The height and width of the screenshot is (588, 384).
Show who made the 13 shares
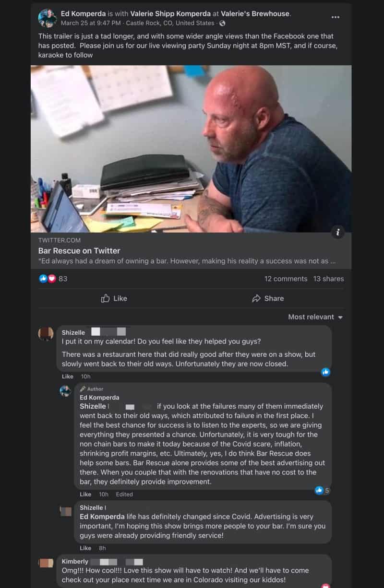coord(328,279)
